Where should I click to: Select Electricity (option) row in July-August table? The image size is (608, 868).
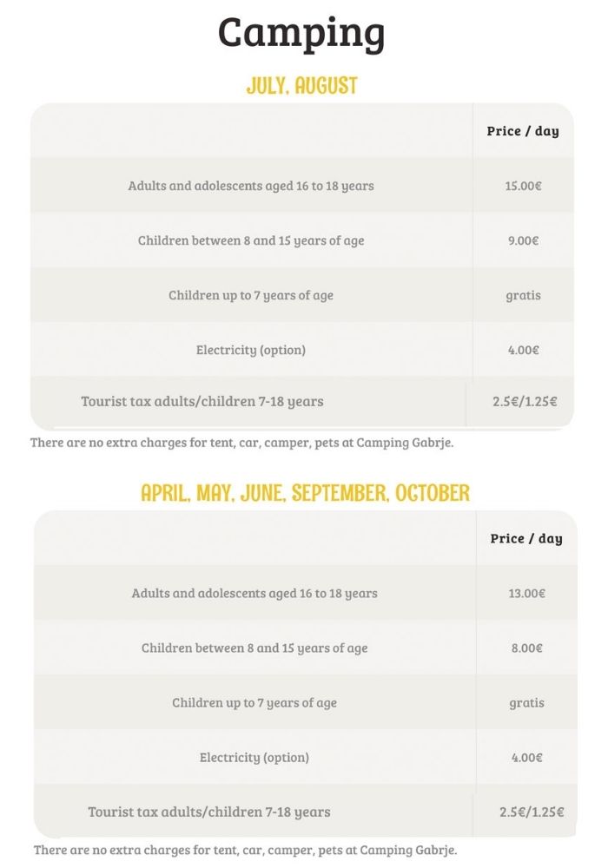click(251, 350)
